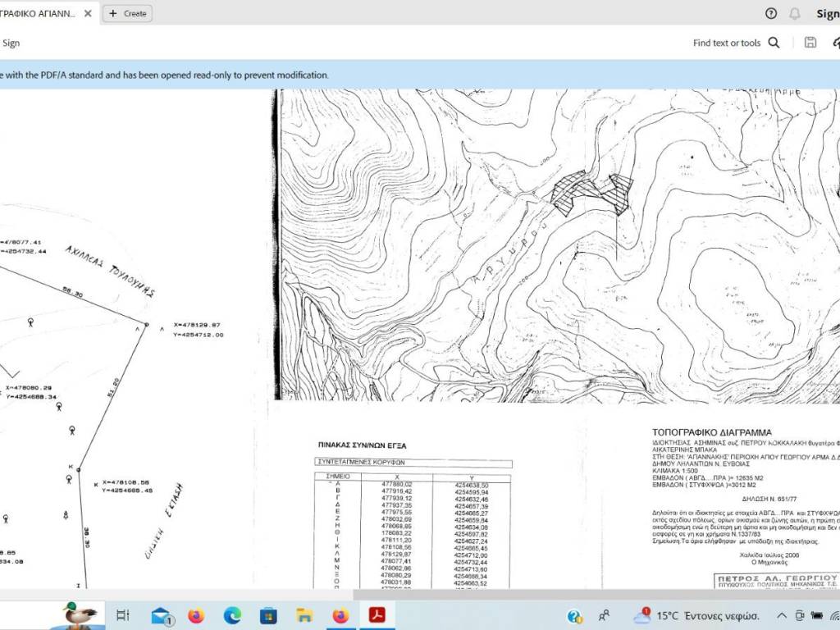Image resolution: width=840 pixels, height=630 pixels.
Task: Close the ΤΟΠΟΓΡΑΦΙΚΟ document tab
Action: (x=88, y=14)
